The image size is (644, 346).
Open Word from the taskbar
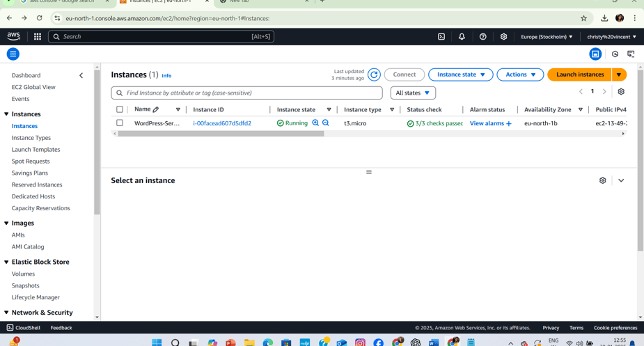pos(434,343)
